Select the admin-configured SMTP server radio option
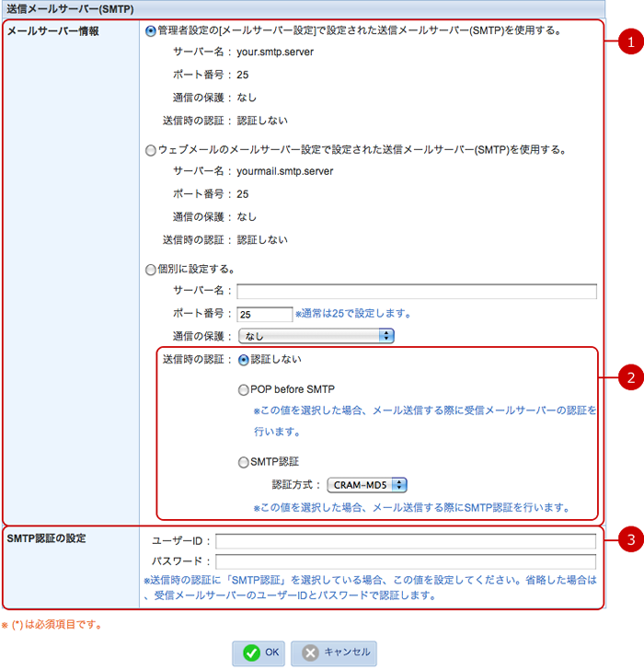This screenshot has height=670, width=644. [150, 31]
